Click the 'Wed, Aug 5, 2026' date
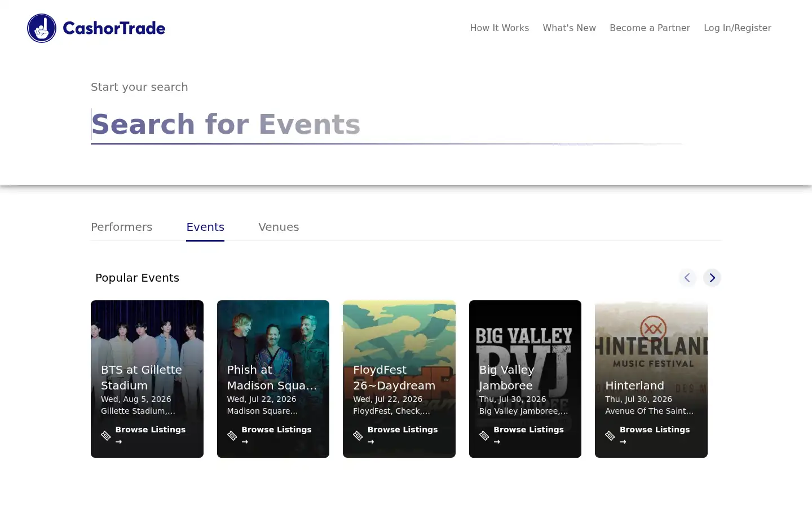812x508 pixels. [136, 399]
